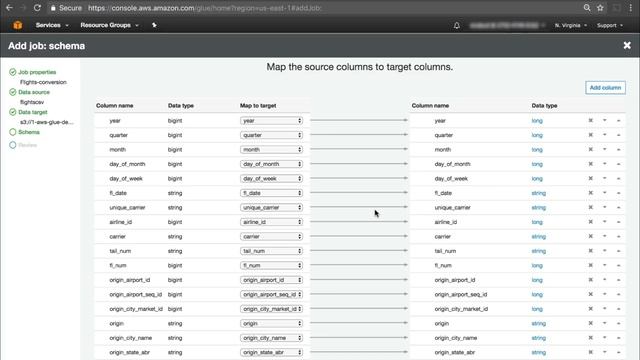Open Map to target dropdown for quarter
The height and width of the screenshot is (360, 640).
pyautogui.click(x=271, y=135)
